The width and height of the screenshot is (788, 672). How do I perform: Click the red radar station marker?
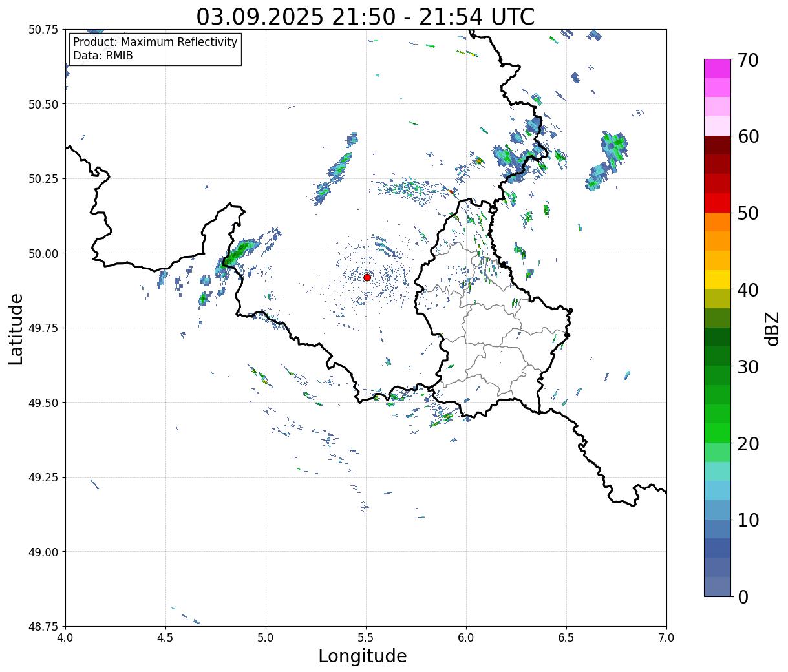(x=367, y=277)
